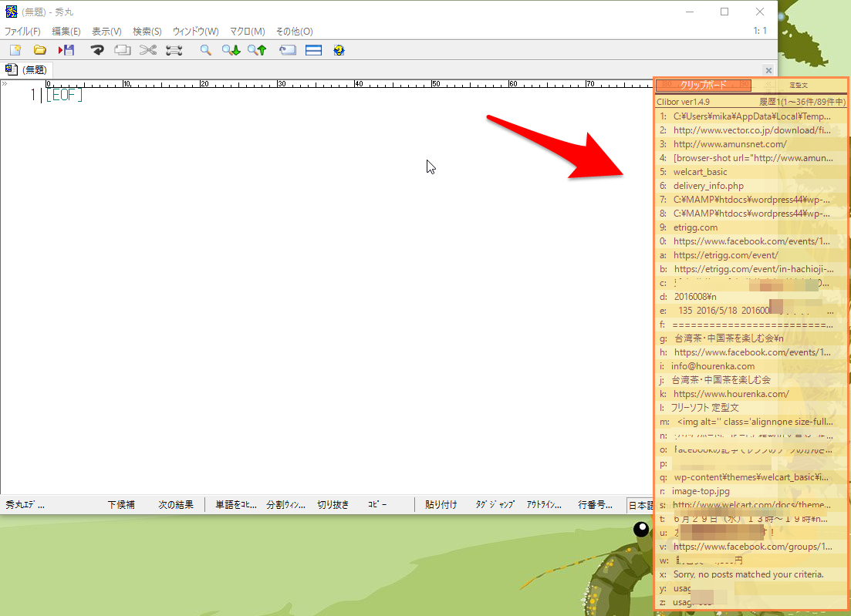Select Clibor entry k: https://www.hourenka.com/
The width and height of the screenshot is (851, 616).
(751, 394)
